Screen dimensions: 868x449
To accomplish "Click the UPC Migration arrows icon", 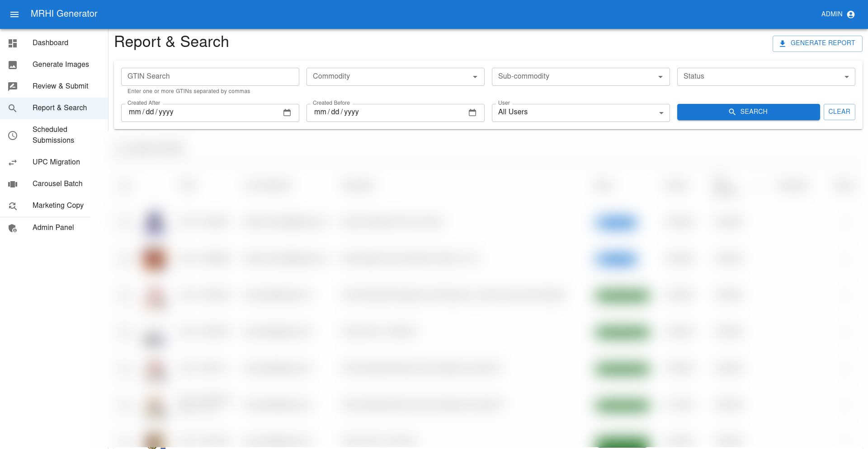I will (x=12, y=162).
